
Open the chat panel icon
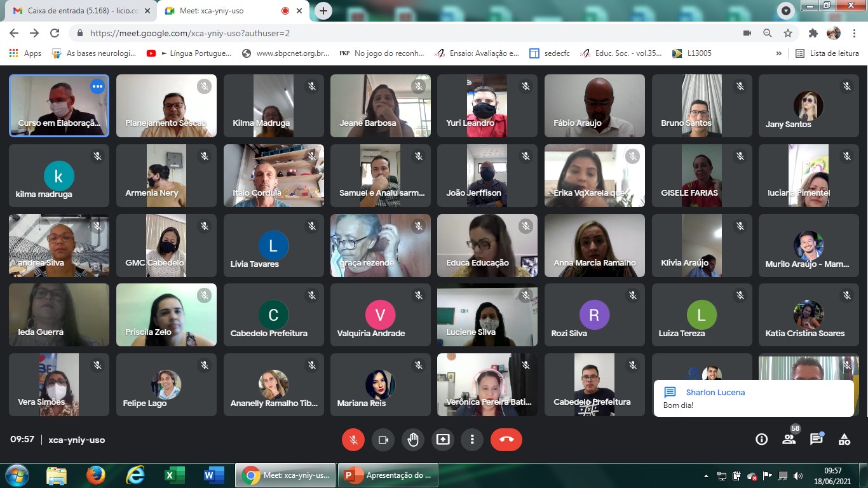817,439
